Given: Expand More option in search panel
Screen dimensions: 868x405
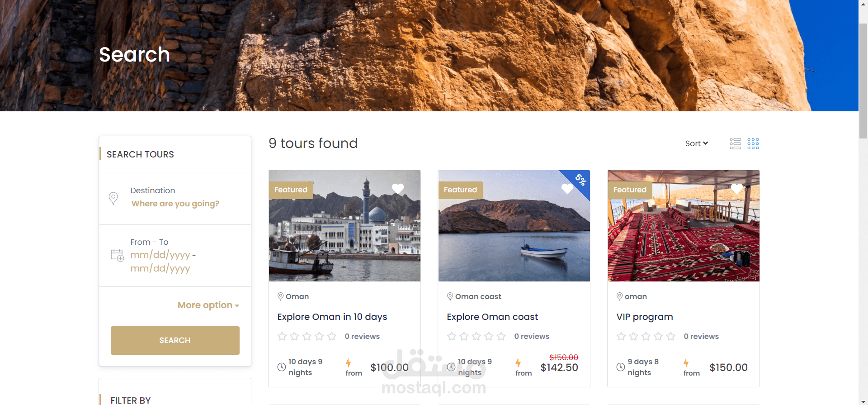Looking at the screenshot, I should click(208, 305).
